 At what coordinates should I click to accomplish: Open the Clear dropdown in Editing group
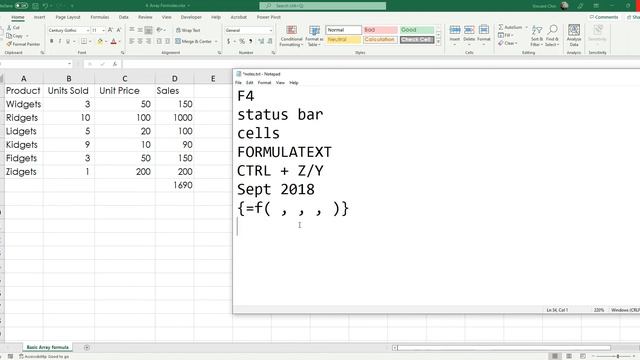(507, 43)
